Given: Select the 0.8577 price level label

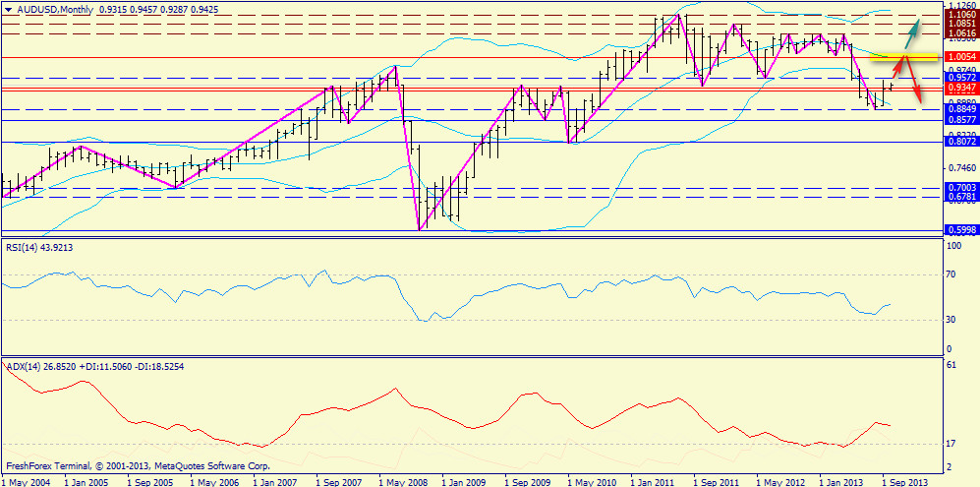Looking at the screenshot, I should coord(959,120).
